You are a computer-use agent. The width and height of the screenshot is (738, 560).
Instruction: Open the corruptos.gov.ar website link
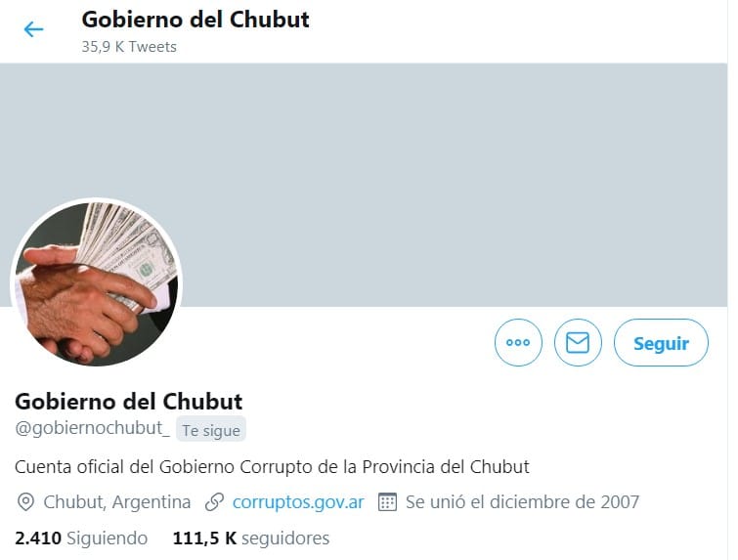click(298, 502)
